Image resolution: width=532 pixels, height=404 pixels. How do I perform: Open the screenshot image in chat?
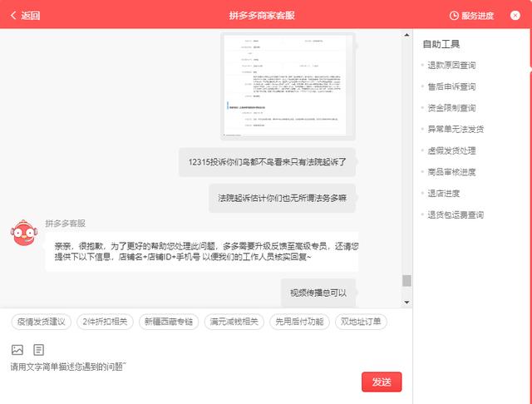click(x=288, y=85)
